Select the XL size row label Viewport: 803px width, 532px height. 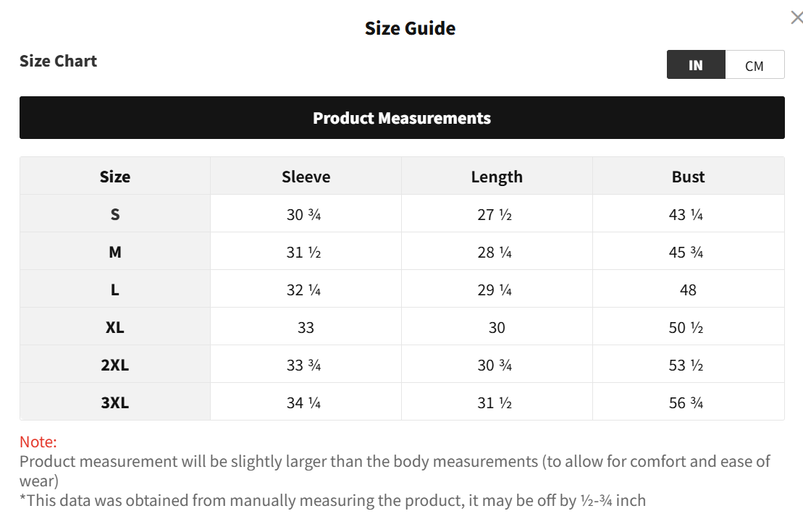click(115, 327)
